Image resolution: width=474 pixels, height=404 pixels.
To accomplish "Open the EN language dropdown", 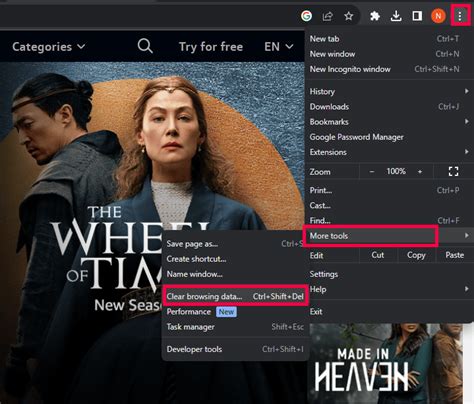I will [x=279, y=47].
